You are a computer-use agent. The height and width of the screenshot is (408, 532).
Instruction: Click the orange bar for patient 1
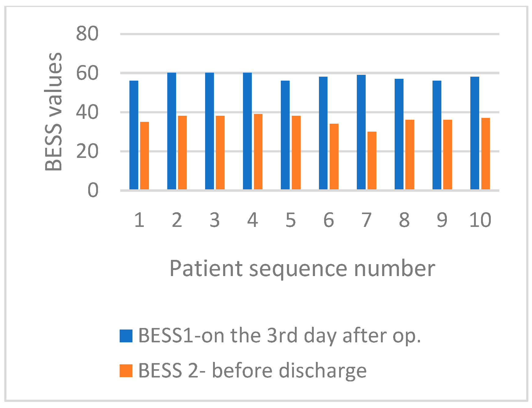[144, 156]
